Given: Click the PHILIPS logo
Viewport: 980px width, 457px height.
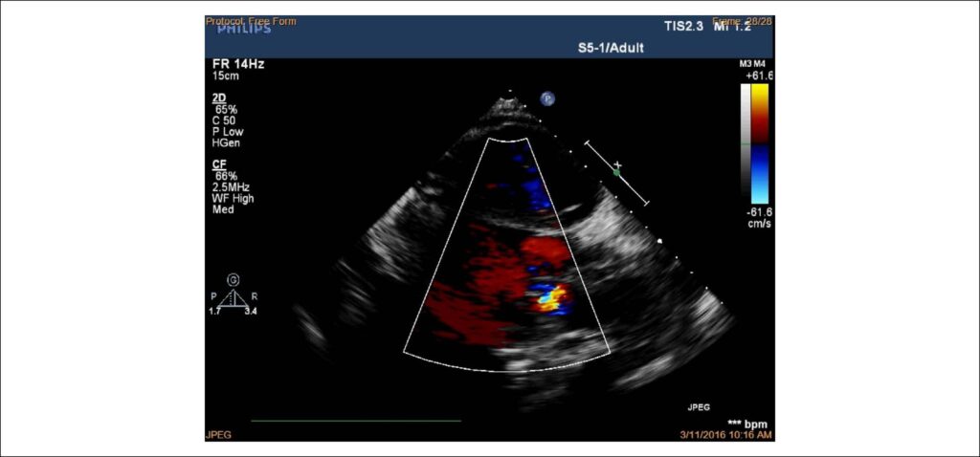Looking at the screenshot, I should coord(243,30).
